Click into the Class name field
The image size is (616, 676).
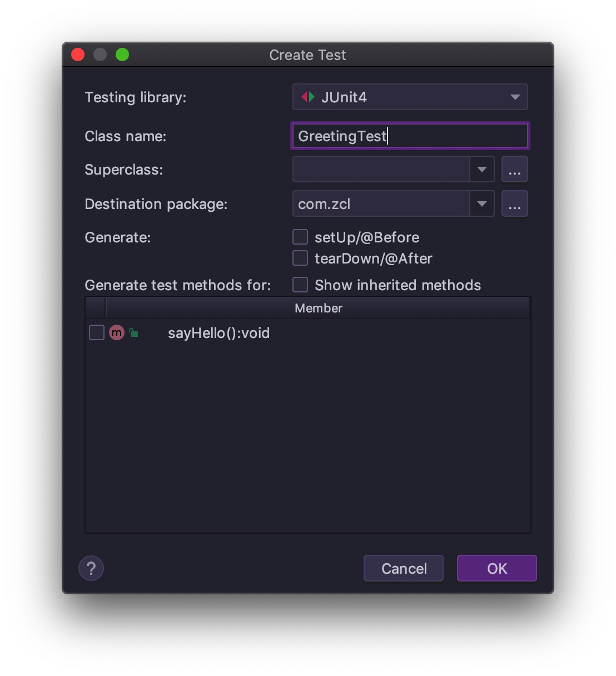tap(410, 136)
